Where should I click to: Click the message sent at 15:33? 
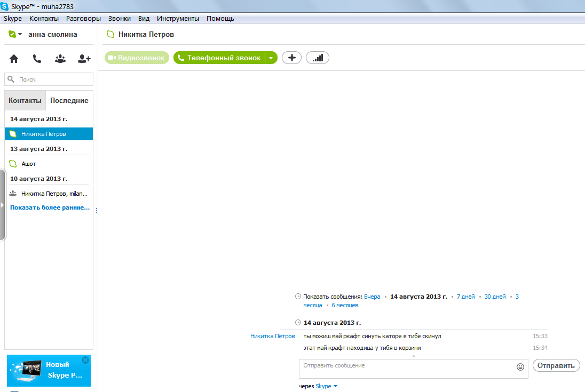[372, 336]
